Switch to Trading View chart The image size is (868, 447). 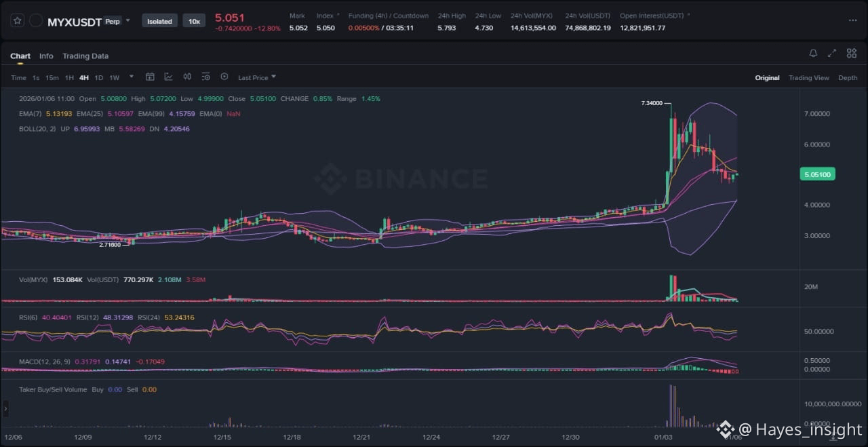809,78
